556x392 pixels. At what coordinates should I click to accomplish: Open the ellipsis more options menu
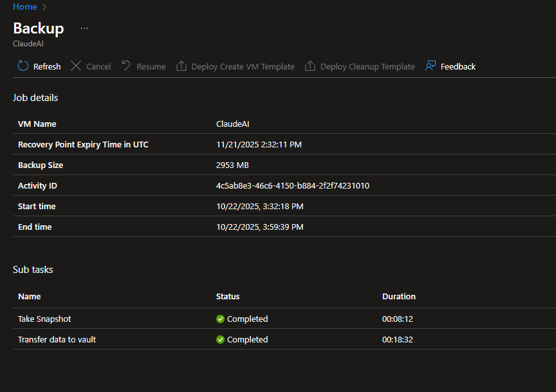tap(84, 28)
